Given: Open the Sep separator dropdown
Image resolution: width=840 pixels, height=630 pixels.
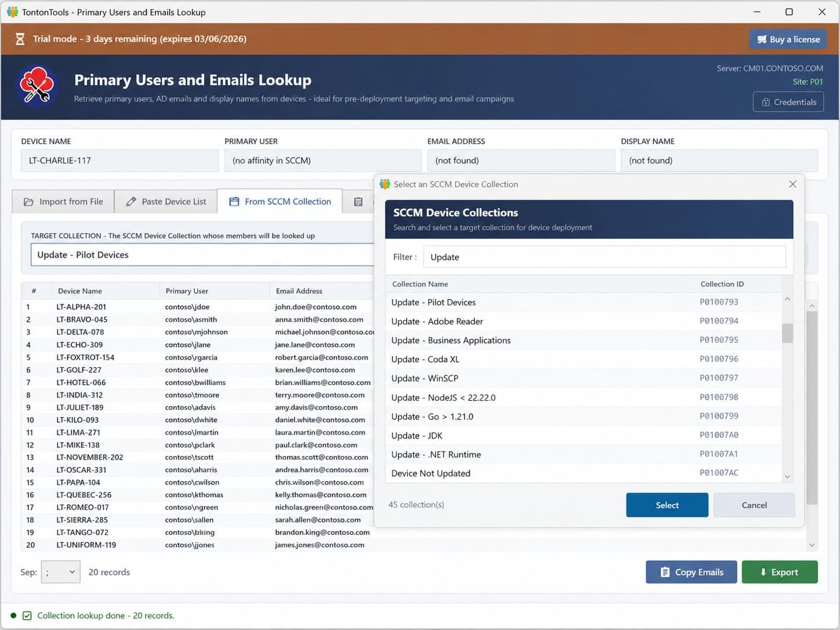Looking at the screenshot, I should [60, 572].
